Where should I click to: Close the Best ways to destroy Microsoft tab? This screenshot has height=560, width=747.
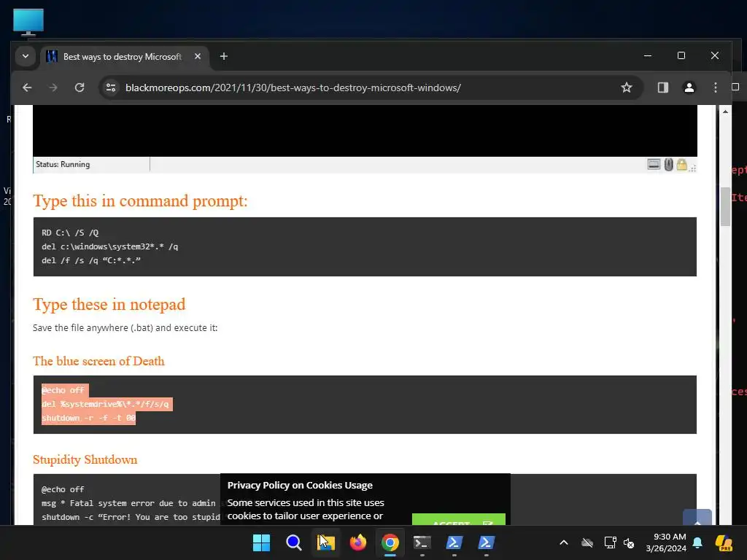[198, 56]
